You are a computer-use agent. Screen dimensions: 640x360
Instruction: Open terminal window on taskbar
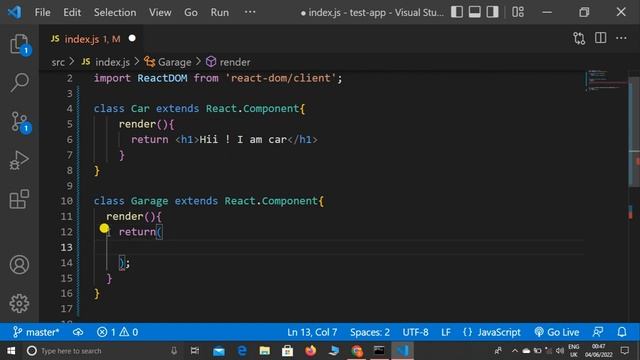click(x=379, y=351)
